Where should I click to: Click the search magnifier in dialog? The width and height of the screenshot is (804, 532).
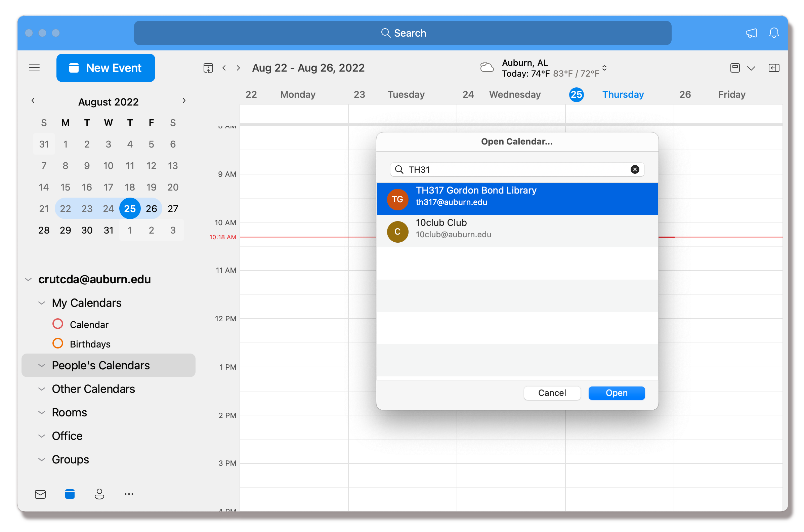[x=399, y=169]
